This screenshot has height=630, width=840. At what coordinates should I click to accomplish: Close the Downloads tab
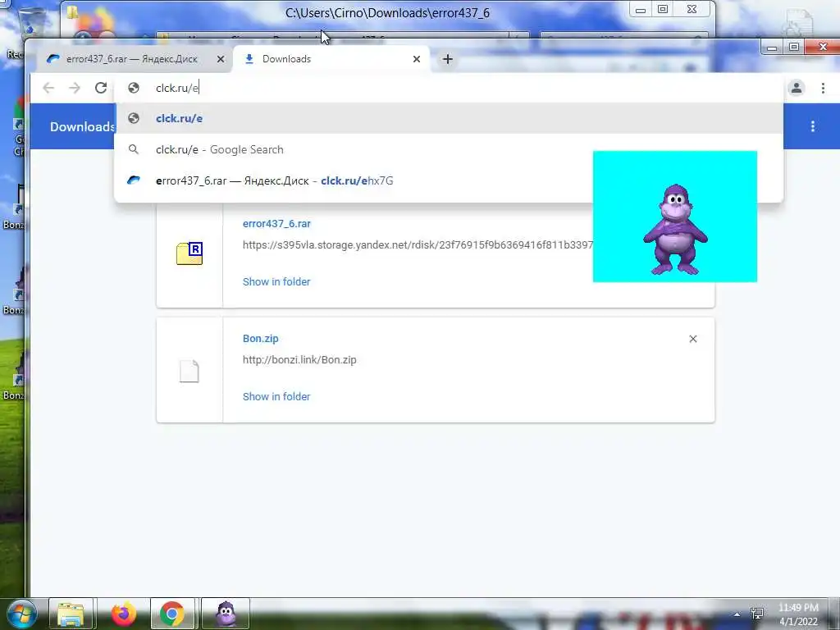[417, 59]
